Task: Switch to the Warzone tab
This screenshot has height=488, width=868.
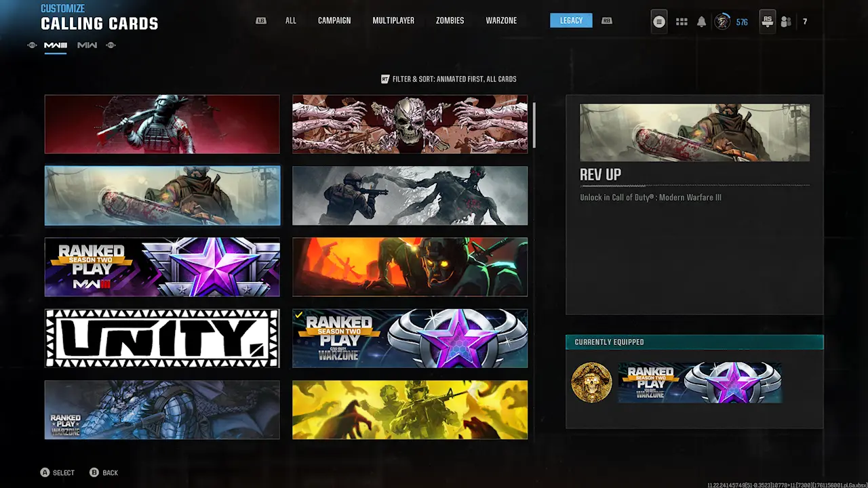Action: pyautogui.click(x=501, y=21)
